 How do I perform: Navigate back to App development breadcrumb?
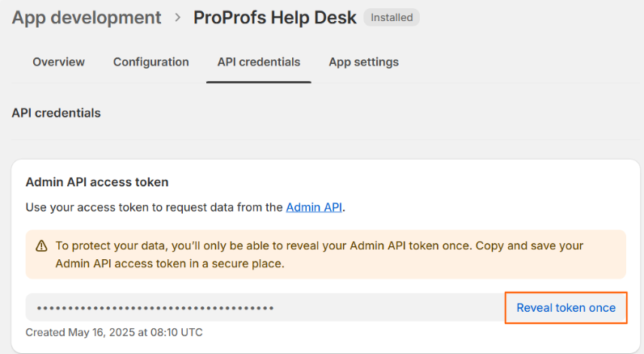(87, 17)
